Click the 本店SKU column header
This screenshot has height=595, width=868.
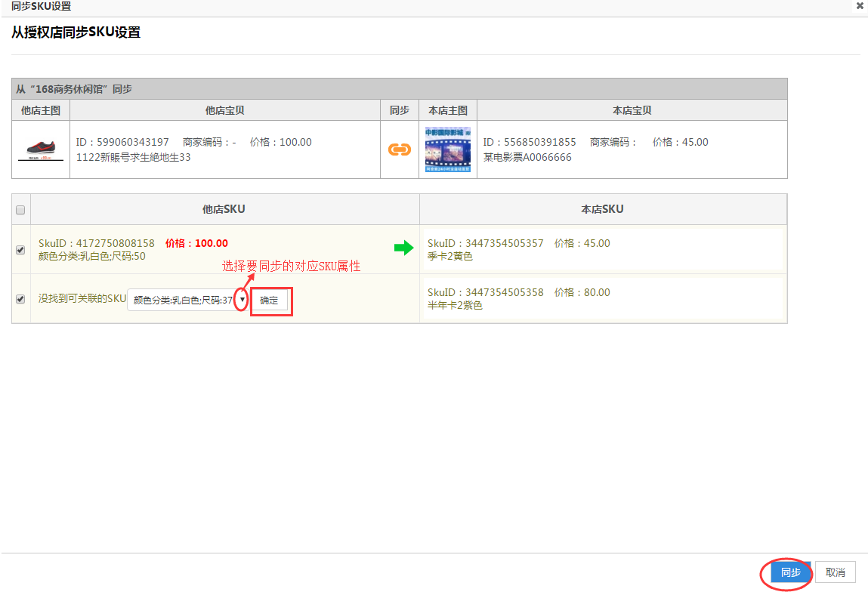(602, 209)
